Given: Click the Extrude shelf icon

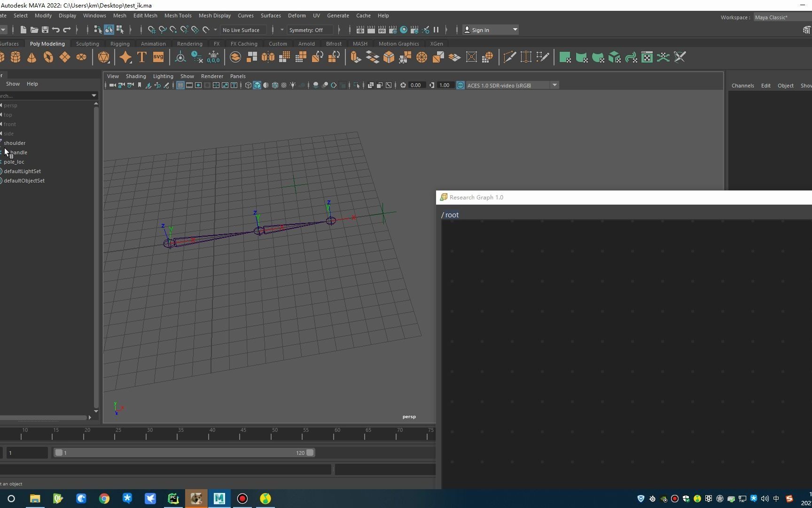Looking at the screenshot, I should [x=356, y=57].
